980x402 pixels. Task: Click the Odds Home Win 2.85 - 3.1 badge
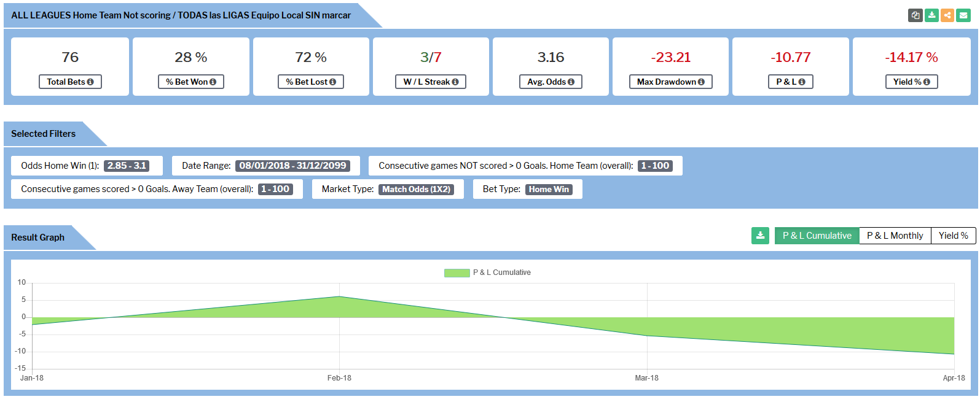[x=127, y=166]
